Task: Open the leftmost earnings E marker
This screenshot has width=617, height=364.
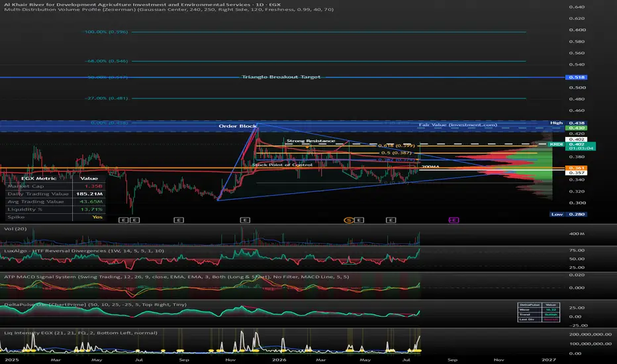Action: coord(123,220)
